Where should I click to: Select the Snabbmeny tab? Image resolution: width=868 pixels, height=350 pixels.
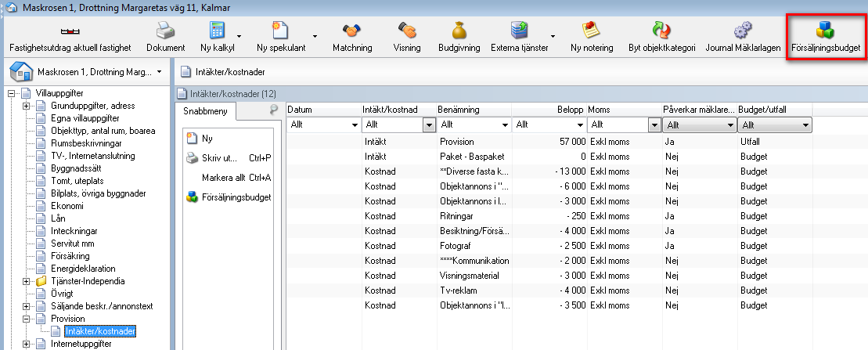pos(205,110)
